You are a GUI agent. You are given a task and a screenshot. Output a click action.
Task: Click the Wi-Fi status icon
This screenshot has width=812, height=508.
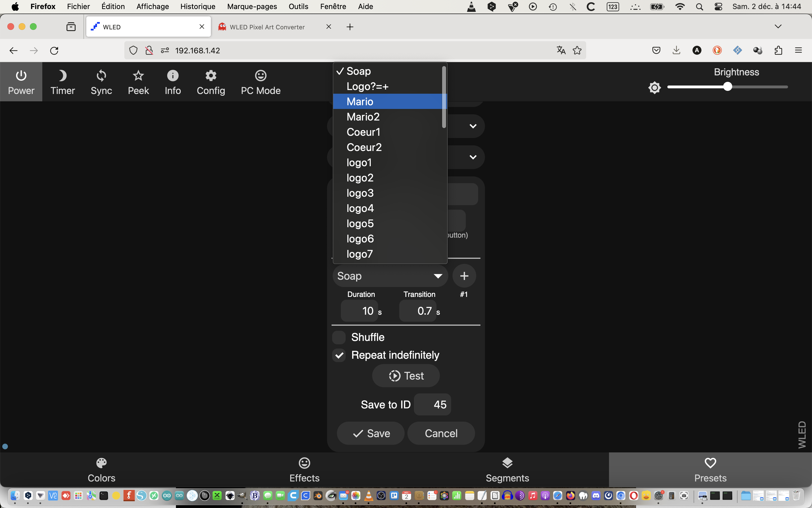(x=680, y=7)
